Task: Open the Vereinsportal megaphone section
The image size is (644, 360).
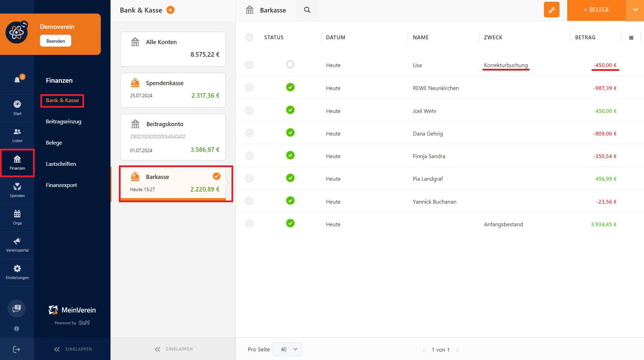Action: [x=17, y=245]
